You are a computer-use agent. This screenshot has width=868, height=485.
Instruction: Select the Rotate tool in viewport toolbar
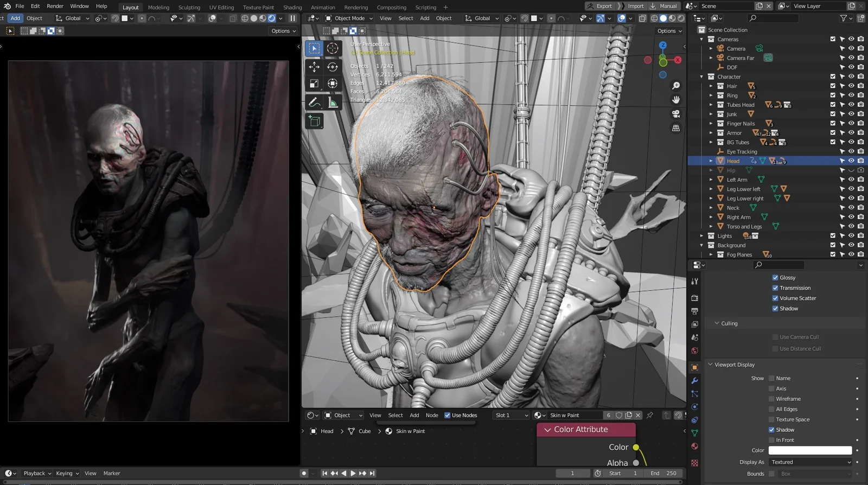pyautogui.click(x=333, y=67)
